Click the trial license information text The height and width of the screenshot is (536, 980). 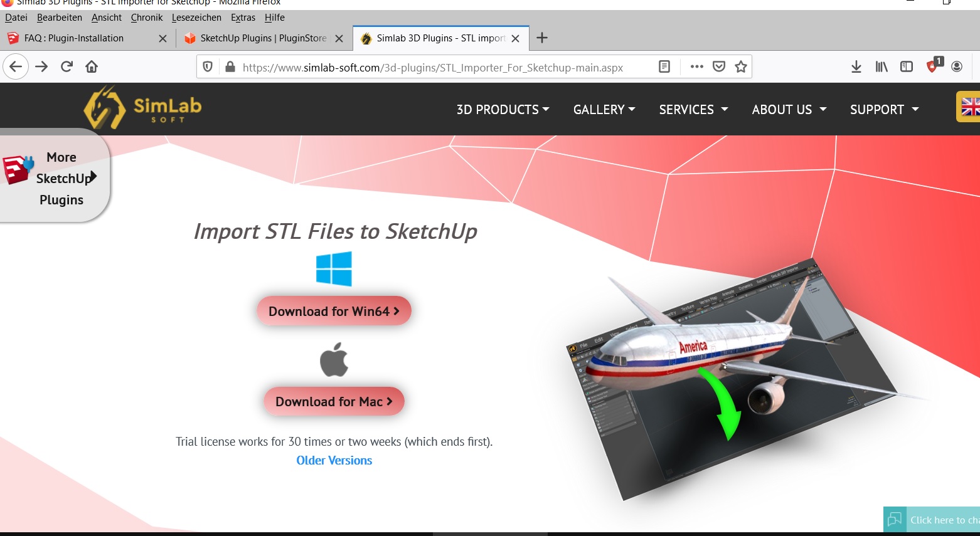tap(334, 441)
